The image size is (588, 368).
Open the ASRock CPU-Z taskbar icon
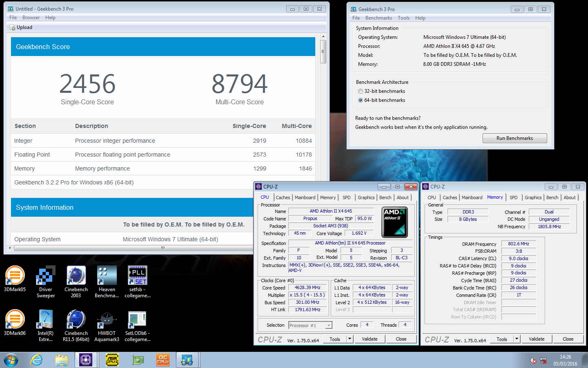click(x=112, y=360)
